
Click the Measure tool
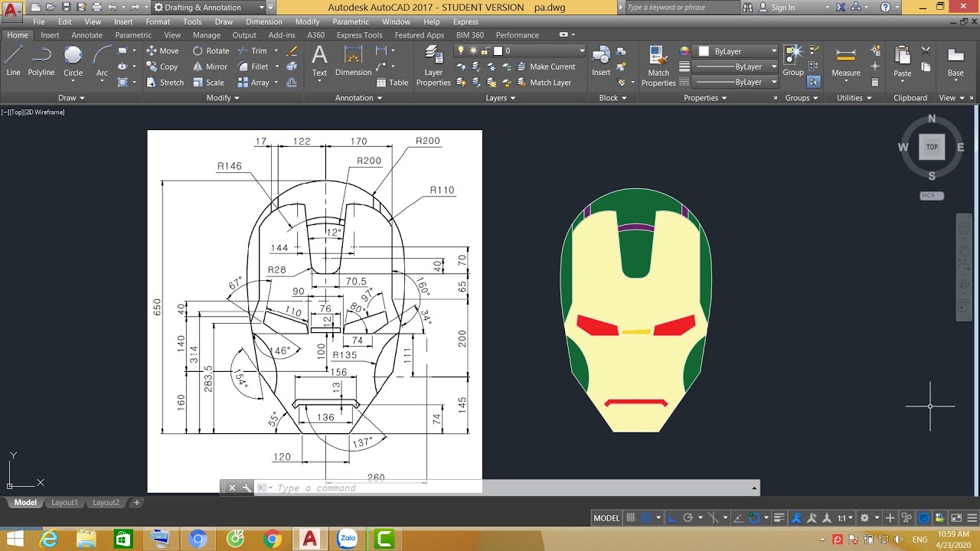pyautogui.click(x=846, y=61)
